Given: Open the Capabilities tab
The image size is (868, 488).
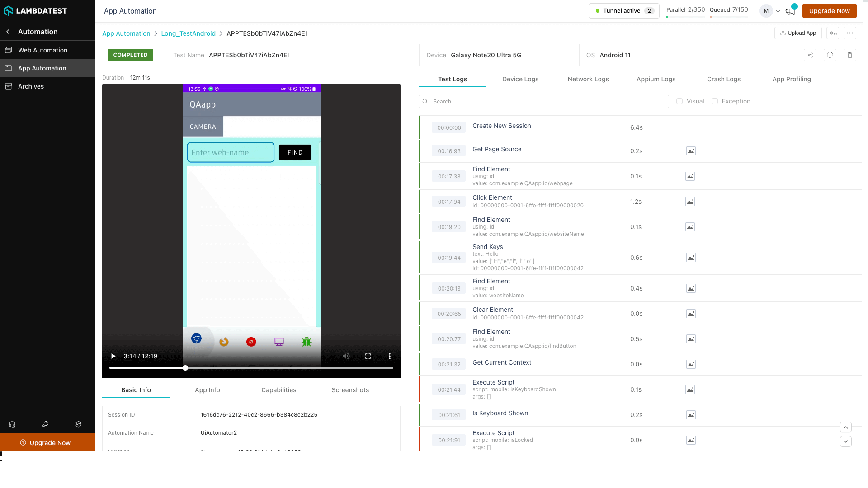Looking at the screenshot, I should (x=278, y=390).
